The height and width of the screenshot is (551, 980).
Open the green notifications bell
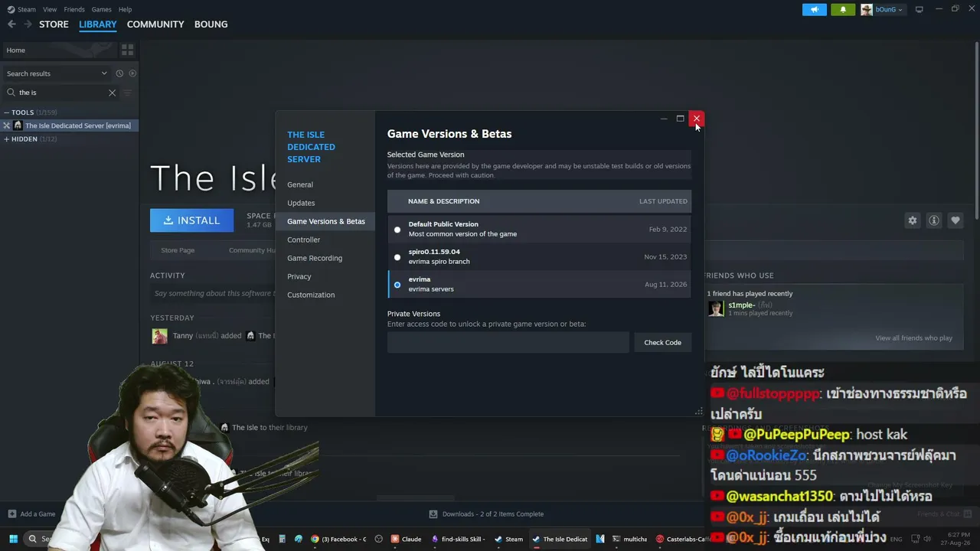coord(843,9)
